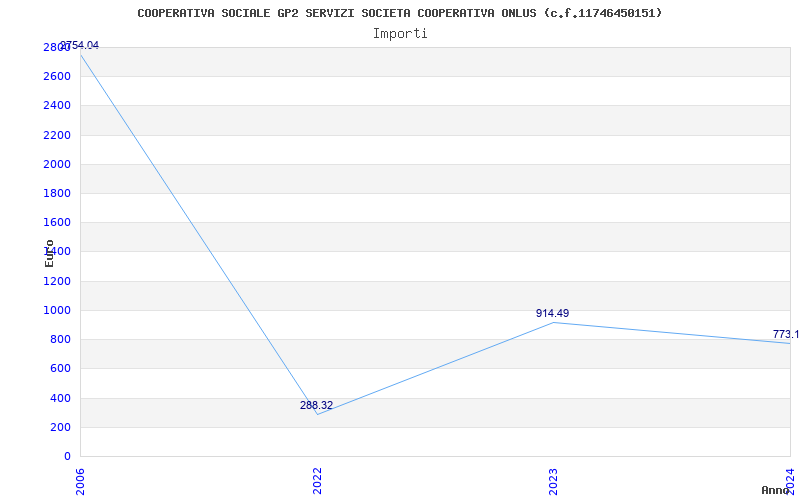
Task: Click the 1800 y-axis tick label
Action: point(57,193)
